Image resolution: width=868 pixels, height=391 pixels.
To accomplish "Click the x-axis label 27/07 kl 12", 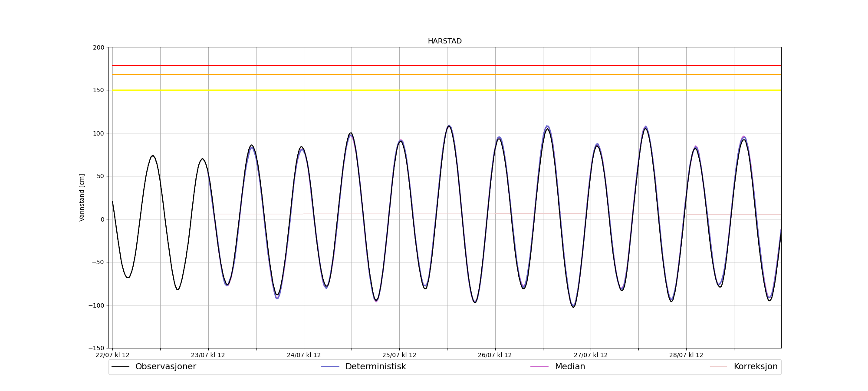I will (591, 355).
